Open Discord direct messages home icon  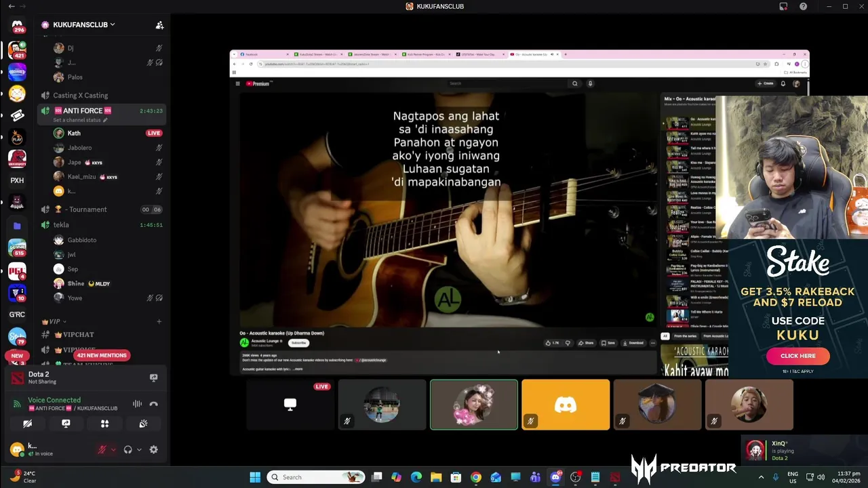coord(17,25)
